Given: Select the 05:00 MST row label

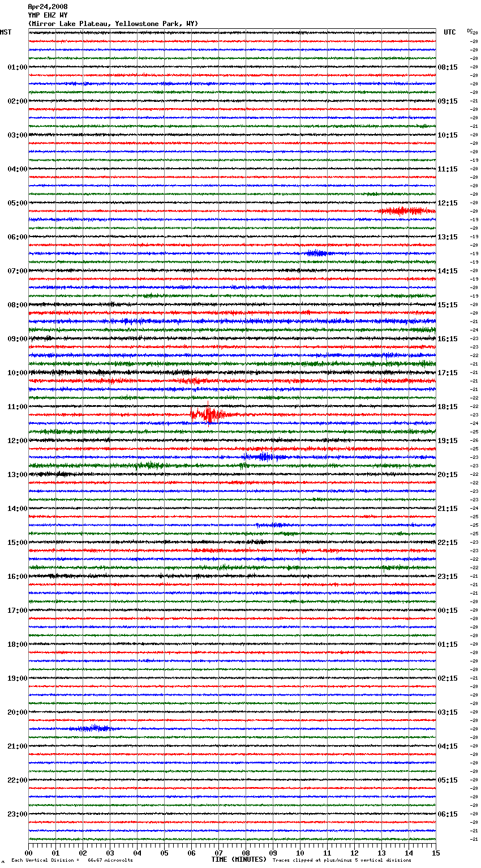Looking at the screenshot, I should 17,203.
